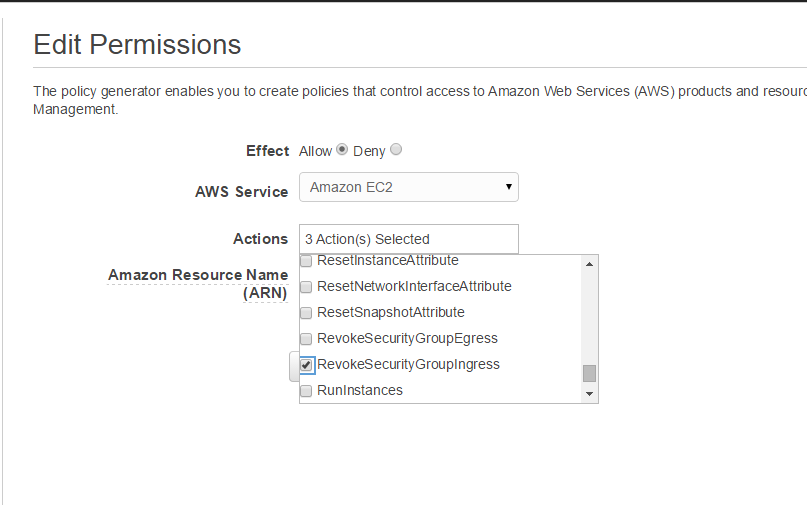
Task: Tick the ResetSnapshotAttribute checkbox
Action: tap(306, 313)
